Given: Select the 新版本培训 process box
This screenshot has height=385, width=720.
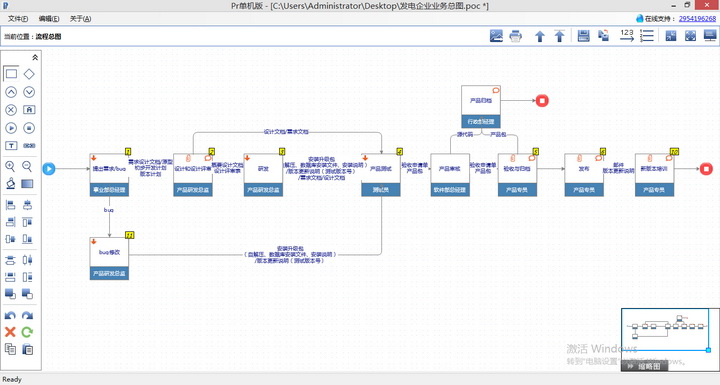Looking at the screenshot, I should click(x=654, y=175).
